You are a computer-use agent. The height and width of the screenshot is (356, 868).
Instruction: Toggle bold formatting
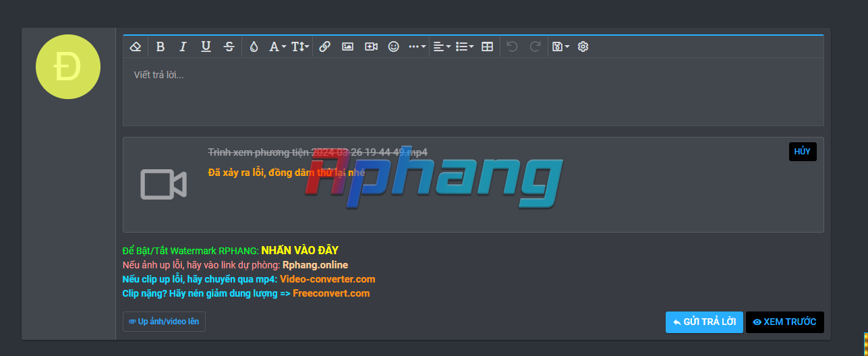pos(160,47)
